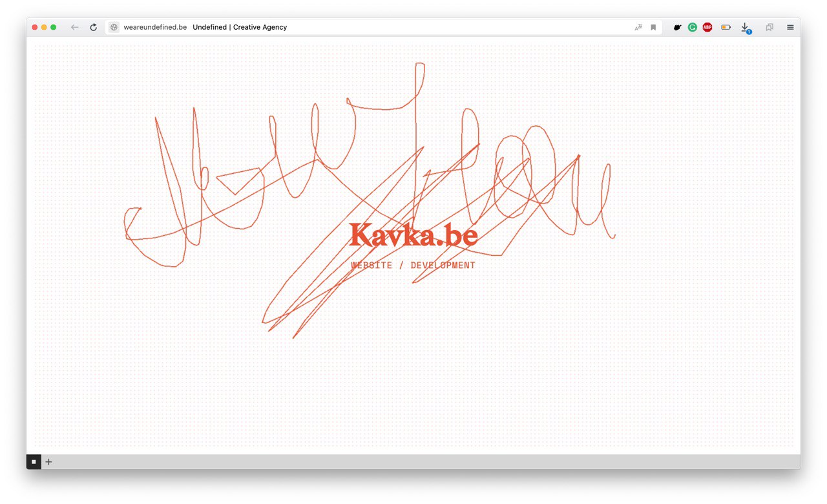Open the Grammarly extension icon
The width and height of the screenshot is (827, 504).
coord(692,27)
